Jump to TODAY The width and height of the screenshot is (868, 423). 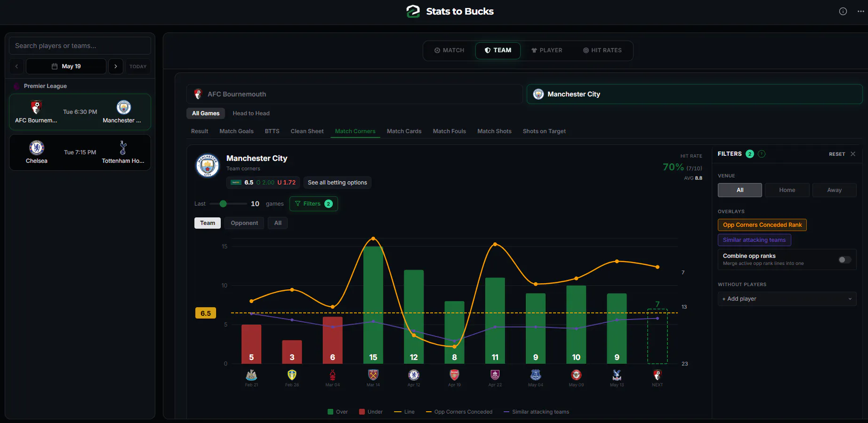pyautogui.click(x=138, y=66)
